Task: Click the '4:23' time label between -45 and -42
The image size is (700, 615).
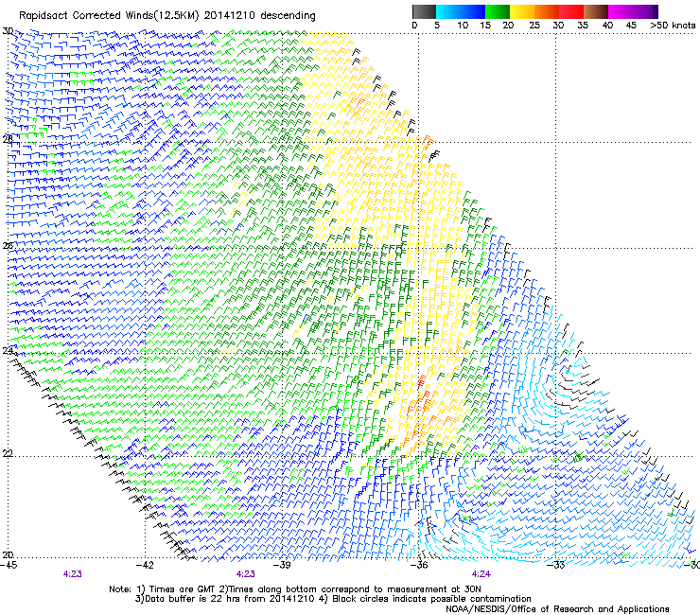Action: [x=72, y=574]
